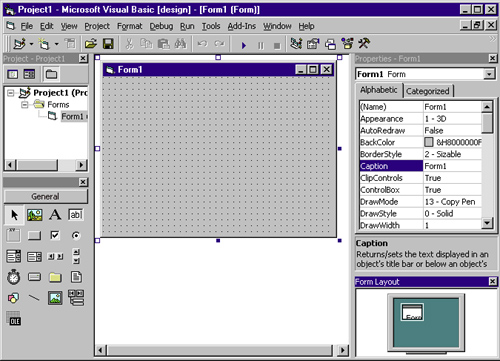Select the TextBox tool (ab|)
The image size is (500, 361).
tap(76, 215)
